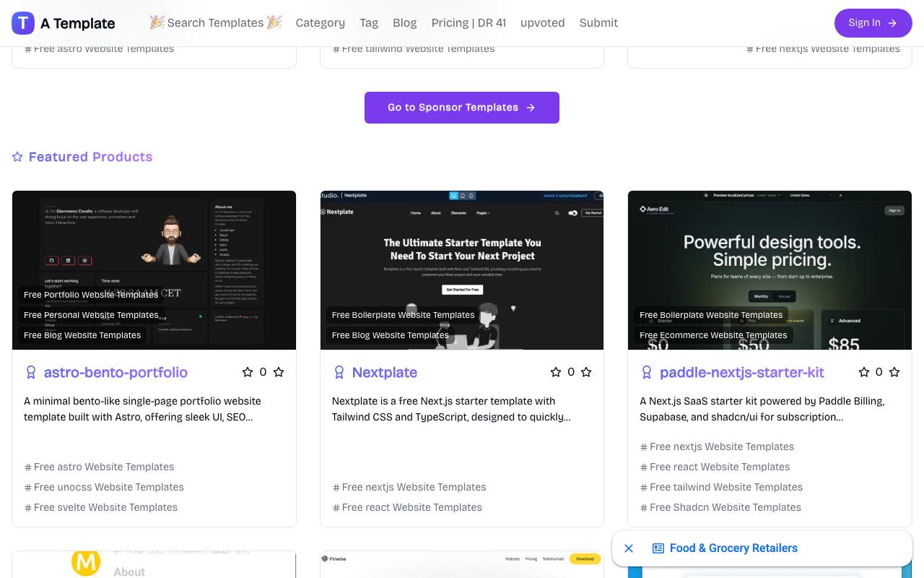This screenshot has width=924, height=578.
Task: Click the star after astro-bento-portfolio's vote count
Action: coord(279,372)
